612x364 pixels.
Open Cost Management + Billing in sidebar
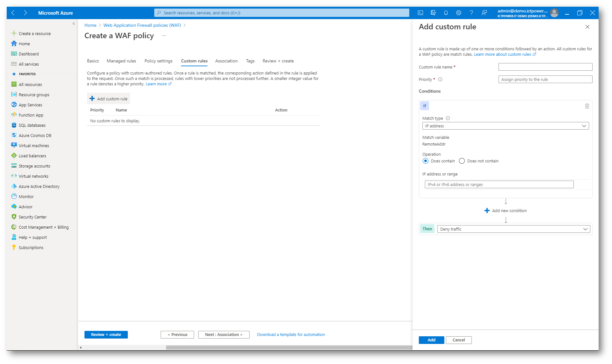click(x=44, y=227)
